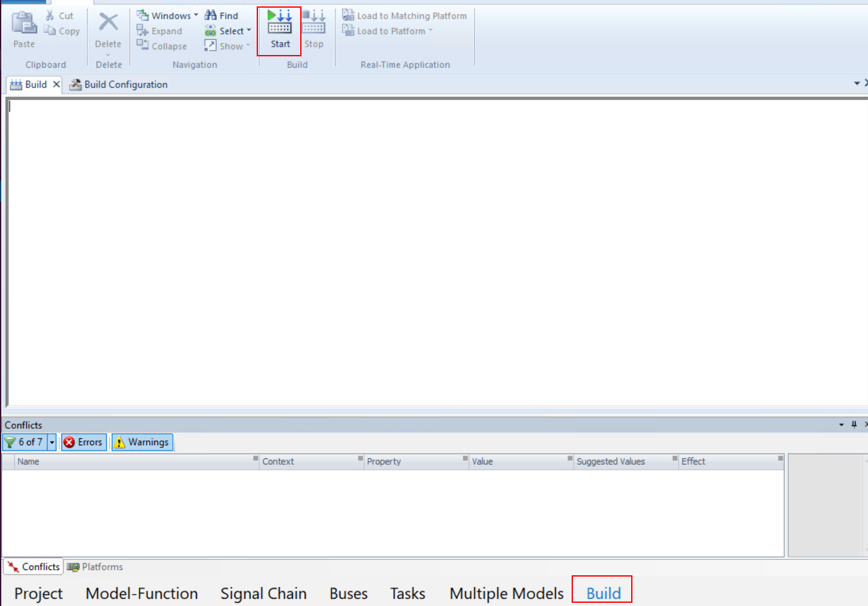Click Load to Matching Platform
Viewport: 868px width, 606px height.
(405, 15)
